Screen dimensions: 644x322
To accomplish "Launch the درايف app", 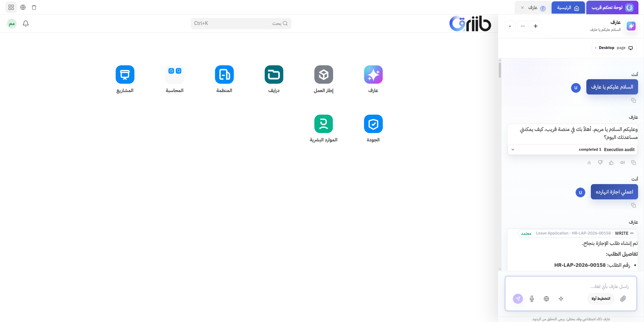I will [274, 75].
